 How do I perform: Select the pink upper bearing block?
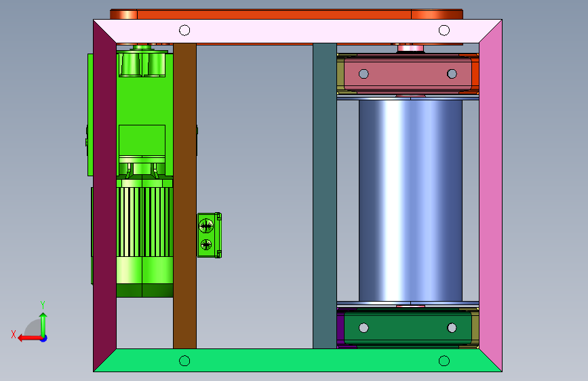[408, 73]
